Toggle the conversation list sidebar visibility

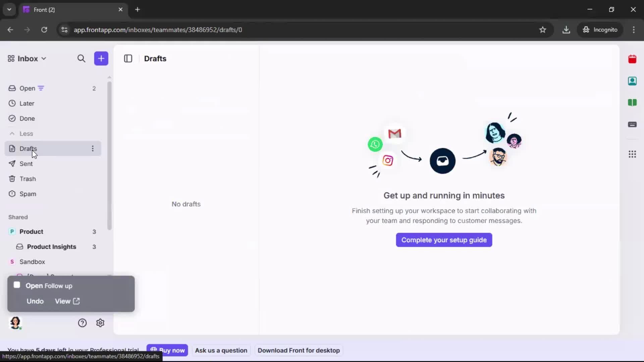128,58
